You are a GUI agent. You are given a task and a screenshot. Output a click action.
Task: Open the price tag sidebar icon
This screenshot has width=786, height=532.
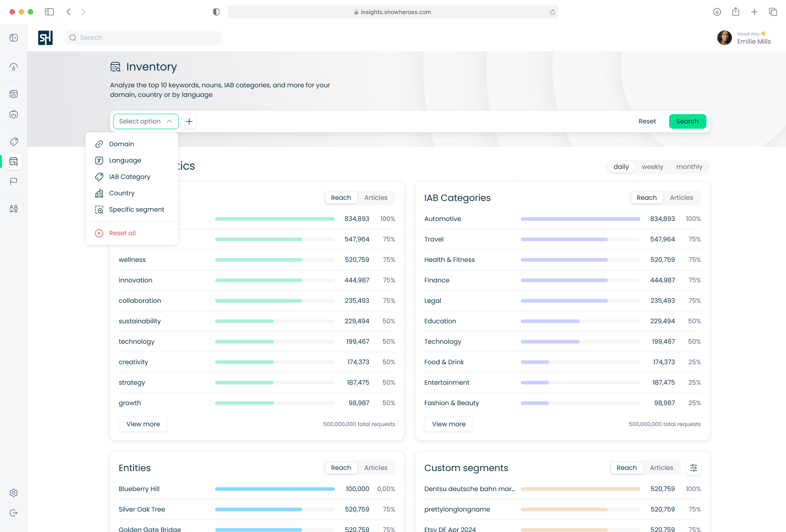[x=14, y=141]
